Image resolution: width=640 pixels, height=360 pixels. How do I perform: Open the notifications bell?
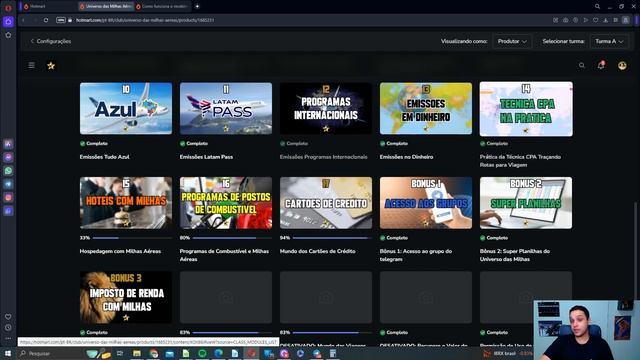click(x=601, y=65)
